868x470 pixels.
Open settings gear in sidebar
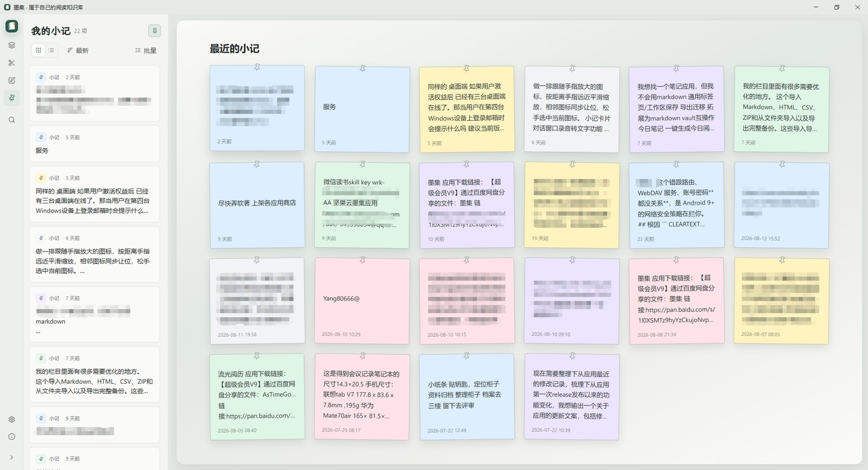pos(11,419)
